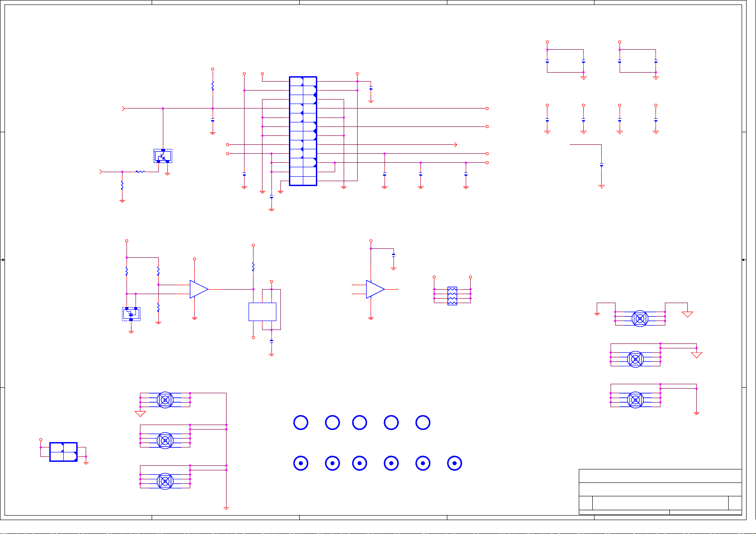Click the capacitor at the connector's top-right pin
Image resolution: width=756 pixels, height=534 pixels.
tap(371, 89)
